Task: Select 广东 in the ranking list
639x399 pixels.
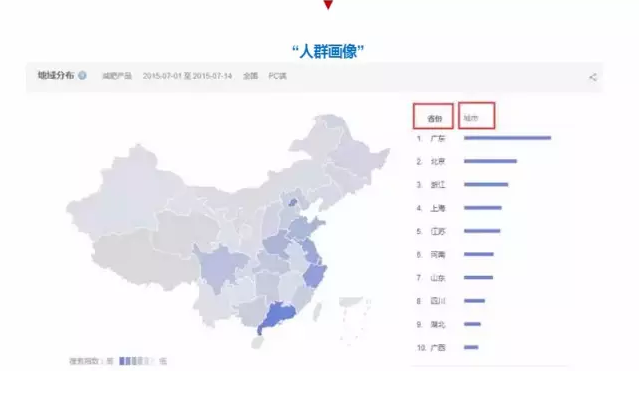Action: tap(438, 139)
